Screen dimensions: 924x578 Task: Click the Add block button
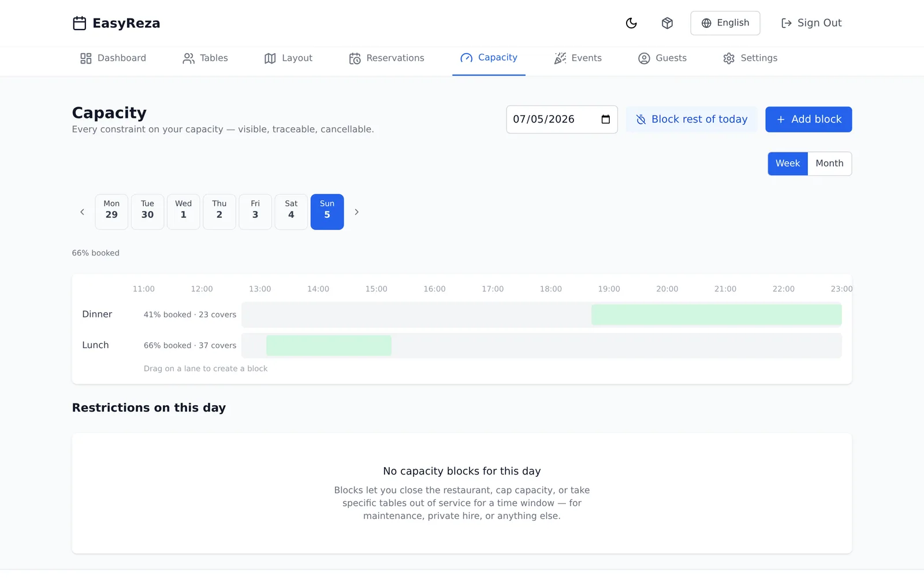pos(808,120)
